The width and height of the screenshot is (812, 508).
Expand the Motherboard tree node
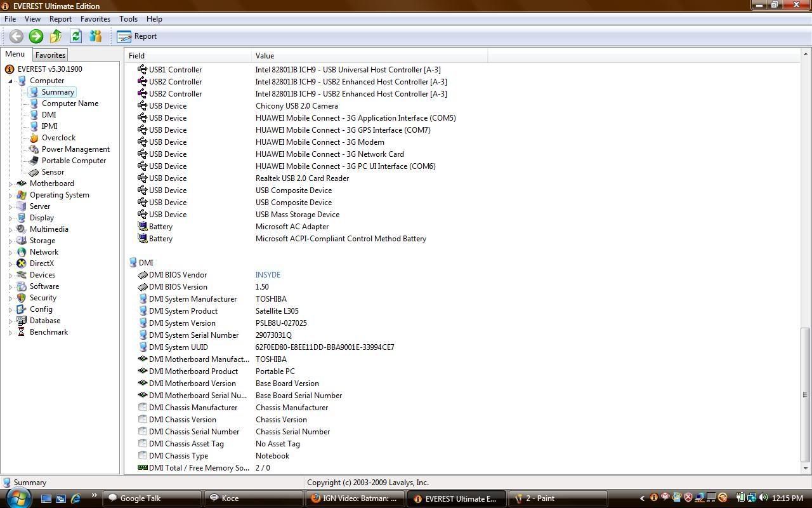(x=10, y=184)
